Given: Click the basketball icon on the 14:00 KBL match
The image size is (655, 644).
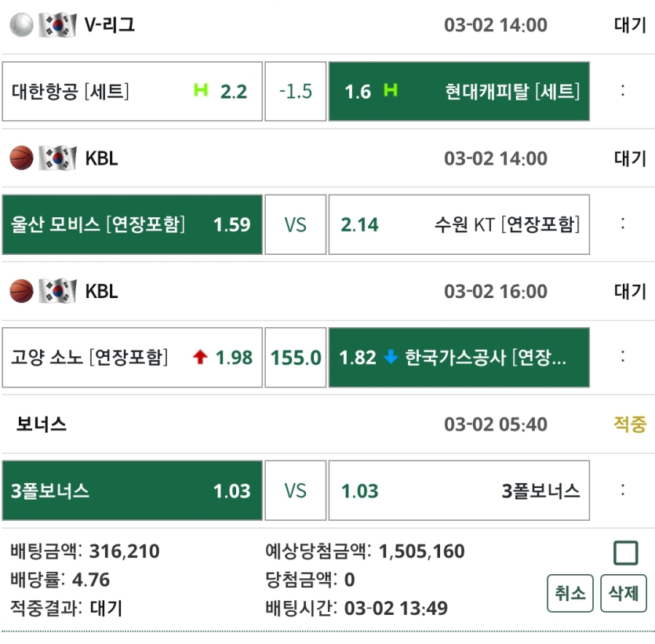Looking at the screenshot, I should click(x=21, y=158).
